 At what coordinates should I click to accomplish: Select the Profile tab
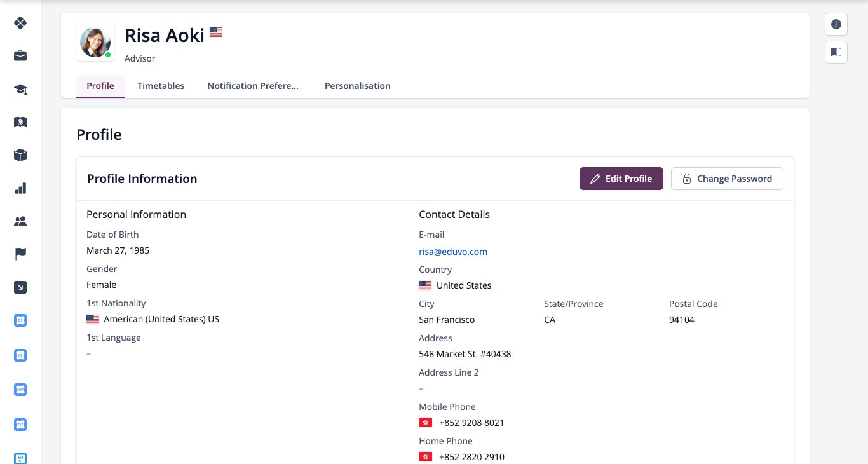pos(100,86)
